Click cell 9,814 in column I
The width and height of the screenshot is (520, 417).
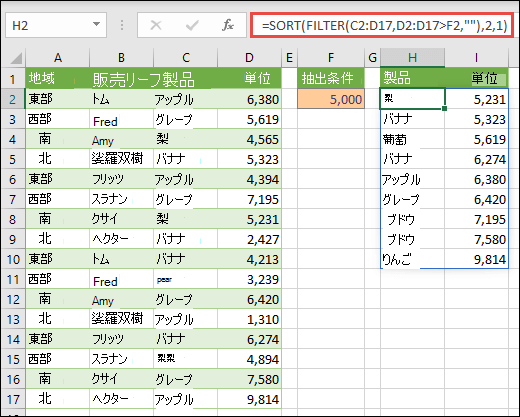476,259
